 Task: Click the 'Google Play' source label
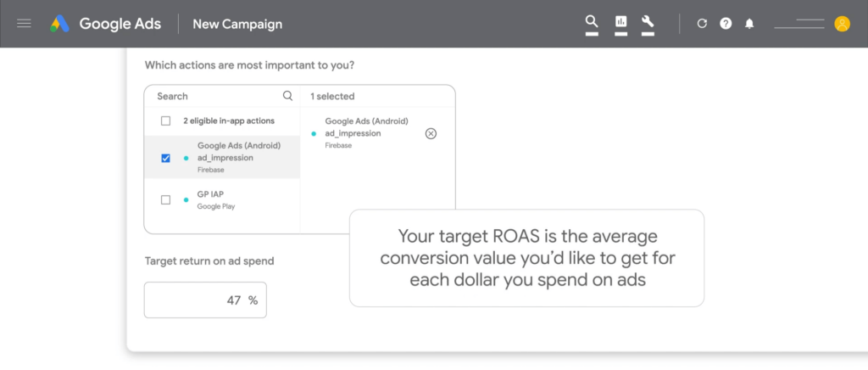pos(216,206)
